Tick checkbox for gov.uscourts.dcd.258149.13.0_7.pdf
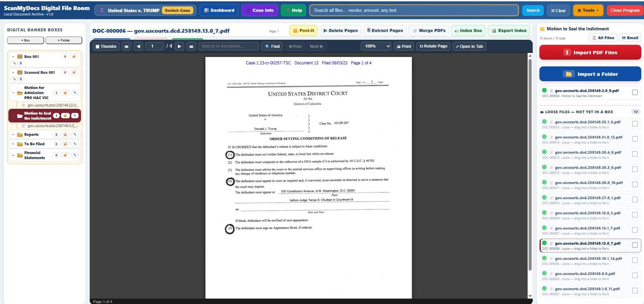The height and width of the screenshot is (304, 644). tap(635, 245)
